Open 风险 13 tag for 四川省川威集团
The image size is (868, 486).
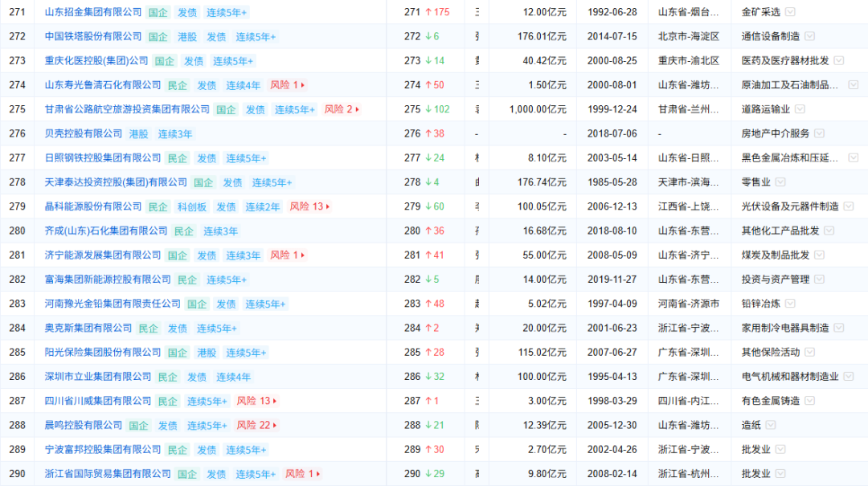(x=256, y=401)
